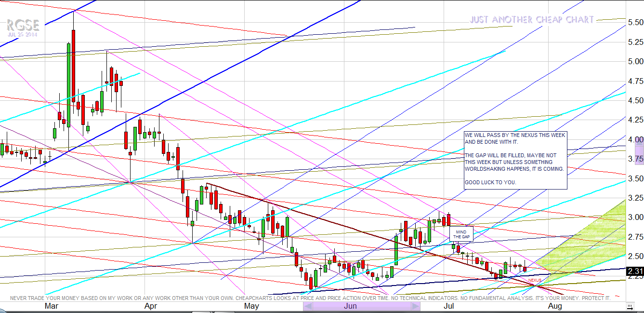The width and height of the screenshot is (644, 313).
Task: Click the Jul label on the time axis
Action: click(449, 306)
